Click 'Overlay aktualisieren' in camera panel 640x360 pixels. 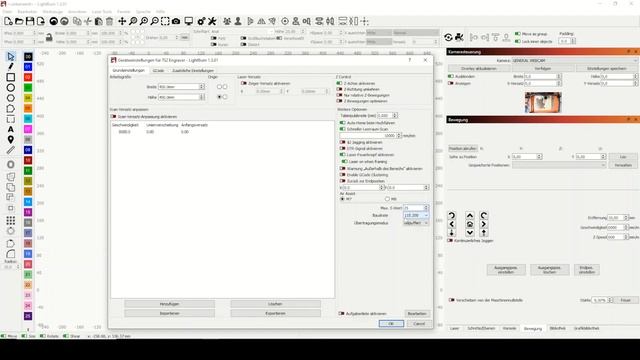pyautogui.click(x=479, y=69)
